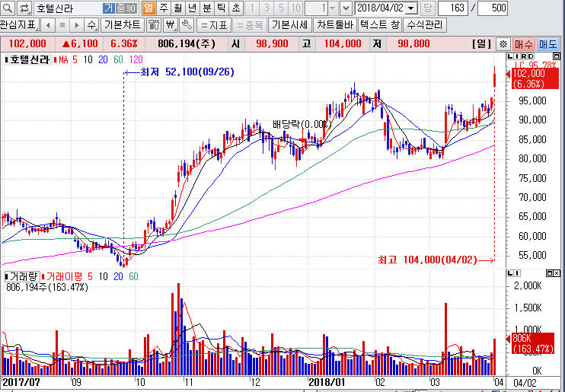The width and height of the screenshot is (565, 392).
Task: Click the swap arrows icon beside search
Action: 24,8
